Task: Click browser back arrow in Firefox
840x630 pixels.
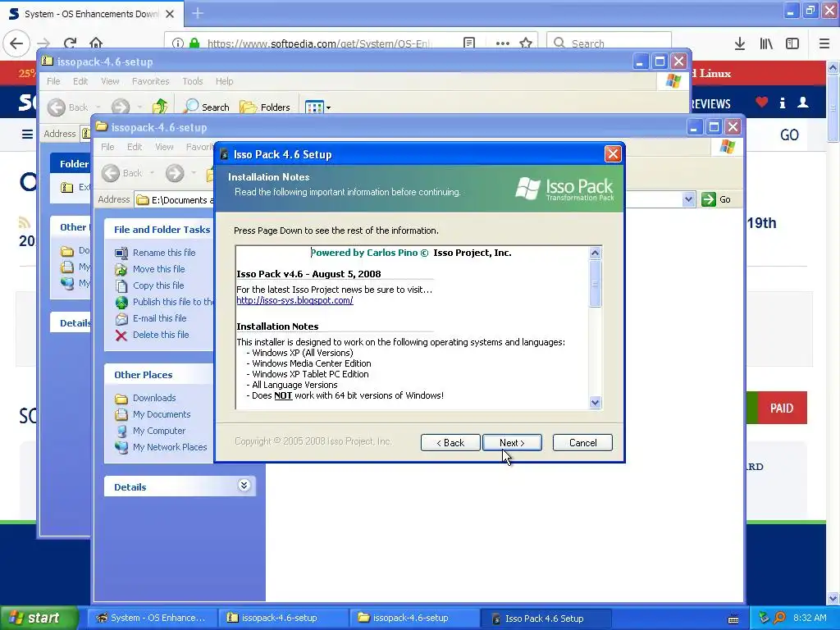Action: click(16, 43)
